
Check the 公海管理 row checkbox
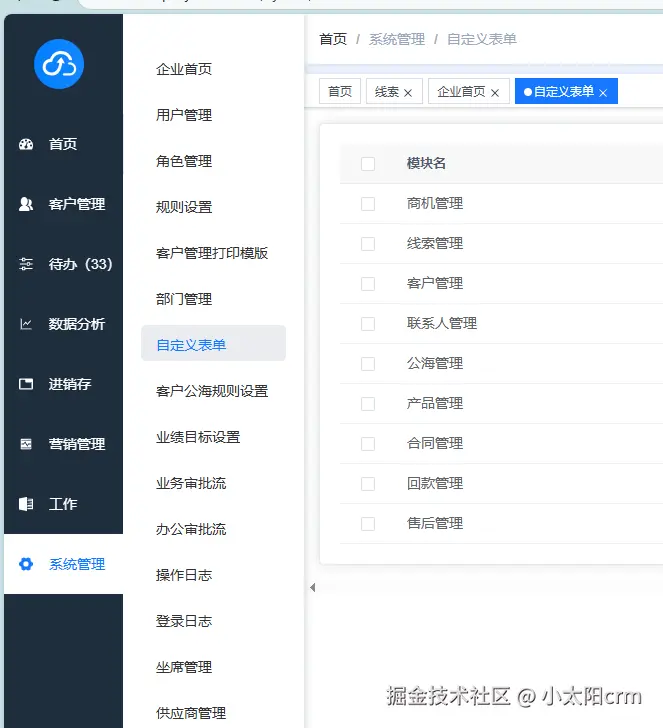point(368,364)
